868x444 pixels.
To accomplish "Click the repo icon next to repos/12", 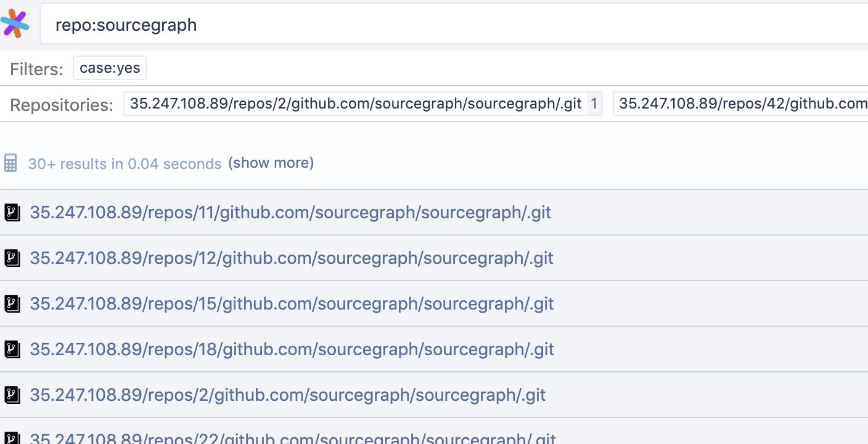I will pyautogui.click(x=12, y=258).
